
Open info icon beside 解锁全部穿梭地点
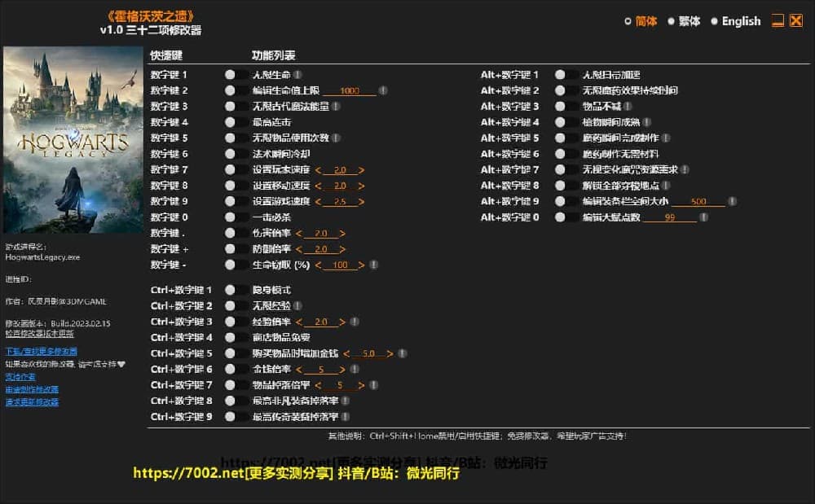point(666,186)
